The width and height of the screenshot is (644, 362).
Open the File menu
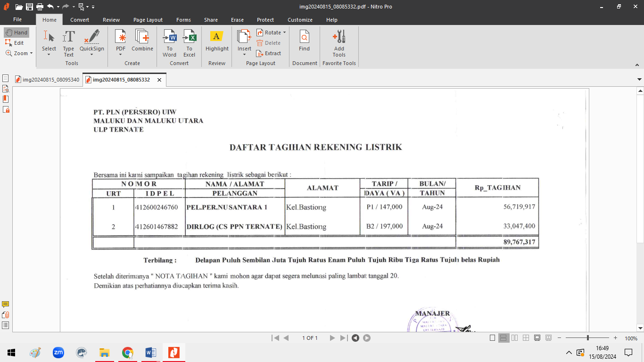pyautogui.click(x=17, y=20)
